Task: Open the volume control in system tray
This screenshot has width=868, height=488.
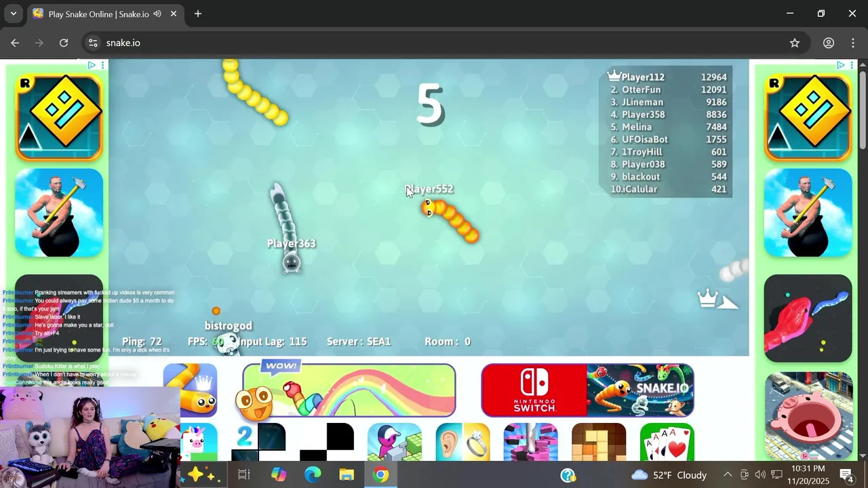Action: (760, 475)
